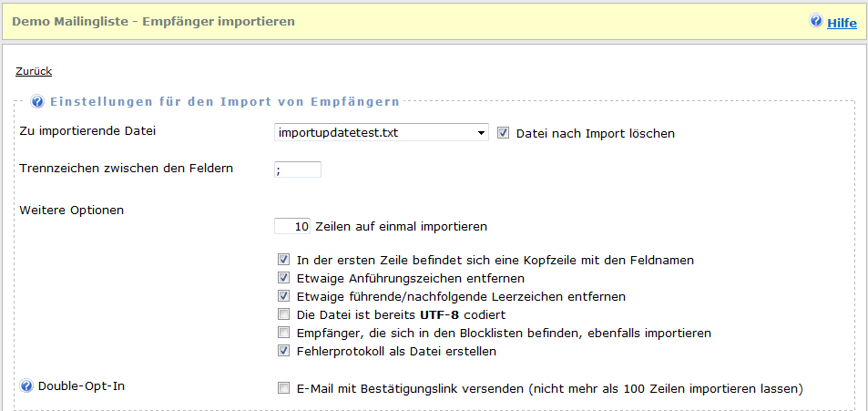Click the 'Weitere Optionen' label
The width and height of the screenshot is (868, 411).
click(71, 209)
